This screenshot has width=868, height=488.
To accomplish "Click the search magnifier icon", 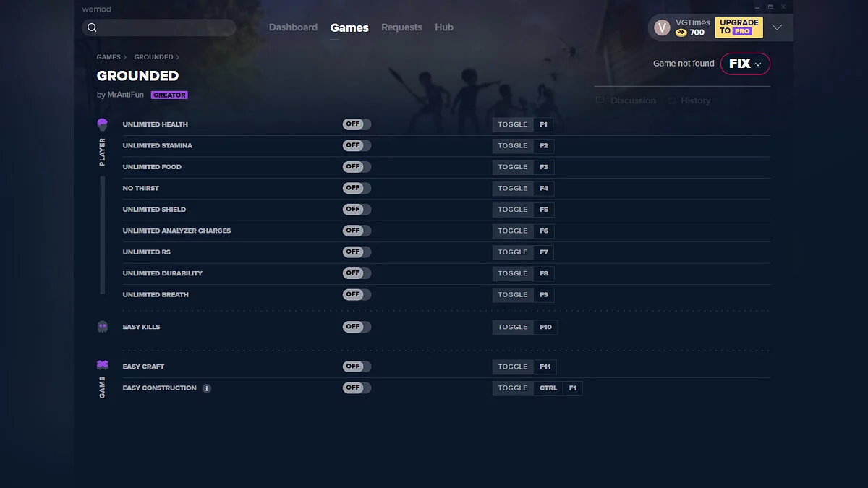I will point(92,27).
